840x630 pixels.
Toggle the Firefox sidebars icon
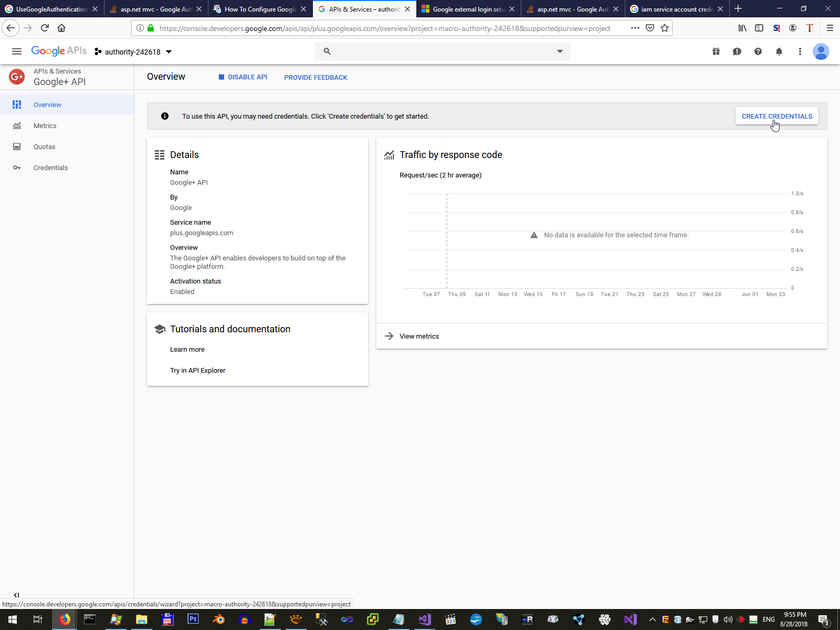759,28
